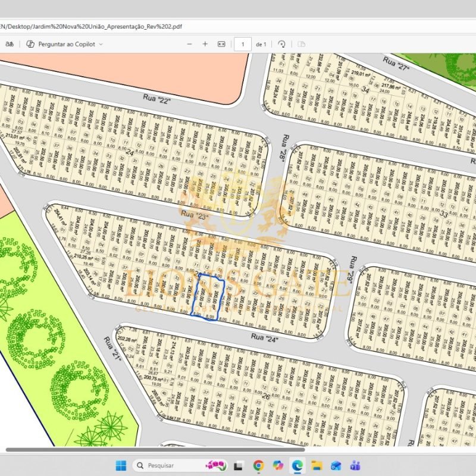Zoom in with the plus icon
Viewport: 476px width, 476px height.
pyautogui.click(x=205, y=44)
